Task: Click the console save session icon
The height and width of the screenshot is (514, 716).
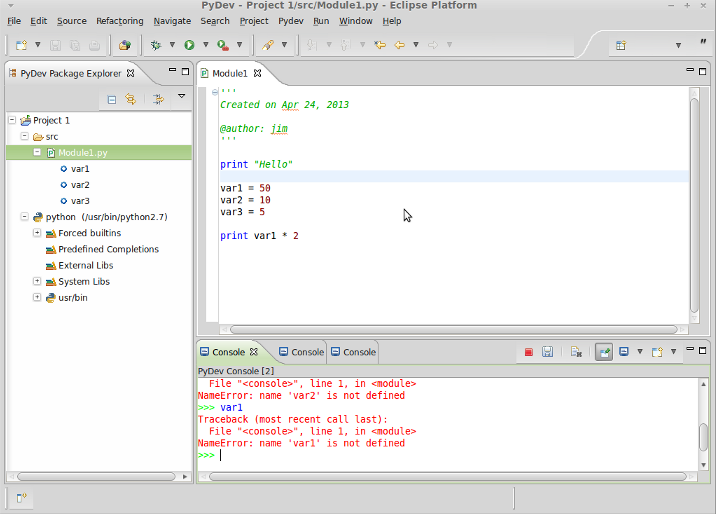Action: click(548, 351)
